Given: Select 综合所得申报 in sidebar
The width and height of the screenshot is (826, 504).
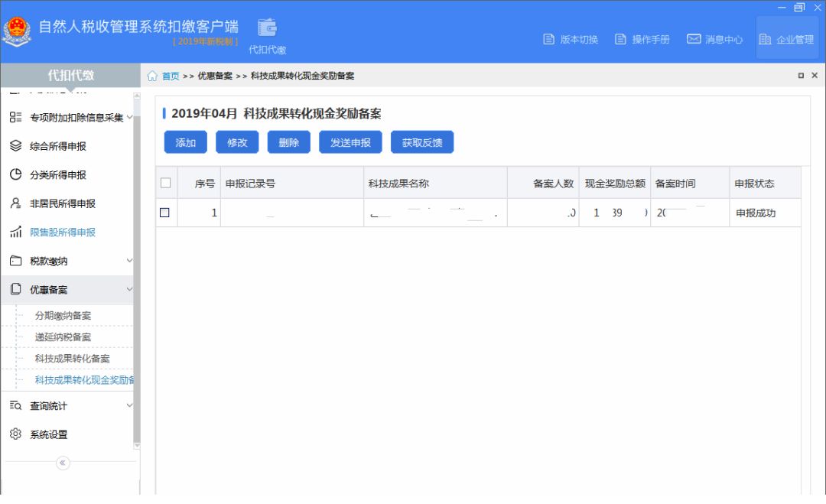Looking at the screenshot, I should point(57,146).
